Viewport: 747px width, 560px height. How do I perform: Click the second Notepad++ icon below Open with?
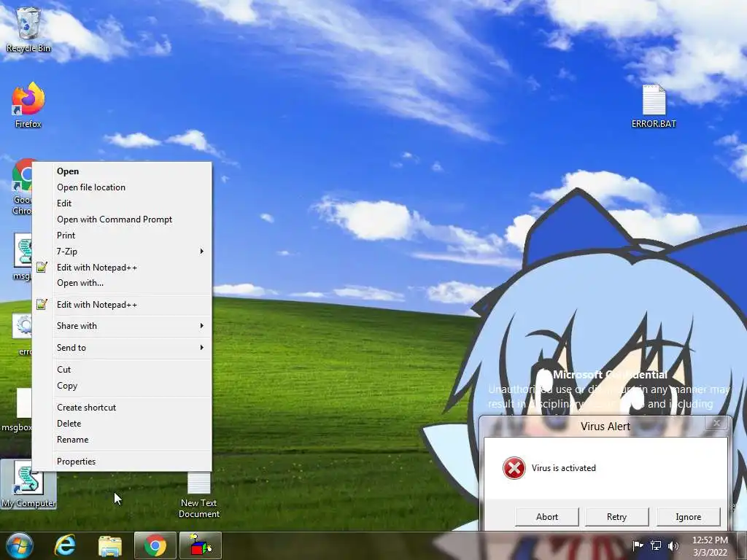point(42,304)
